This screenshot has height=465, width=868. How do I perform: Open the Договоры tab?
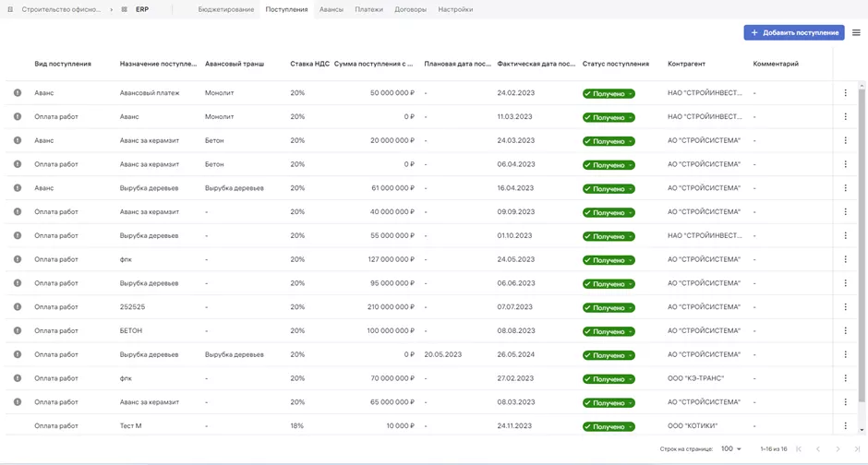pos(410,9)
